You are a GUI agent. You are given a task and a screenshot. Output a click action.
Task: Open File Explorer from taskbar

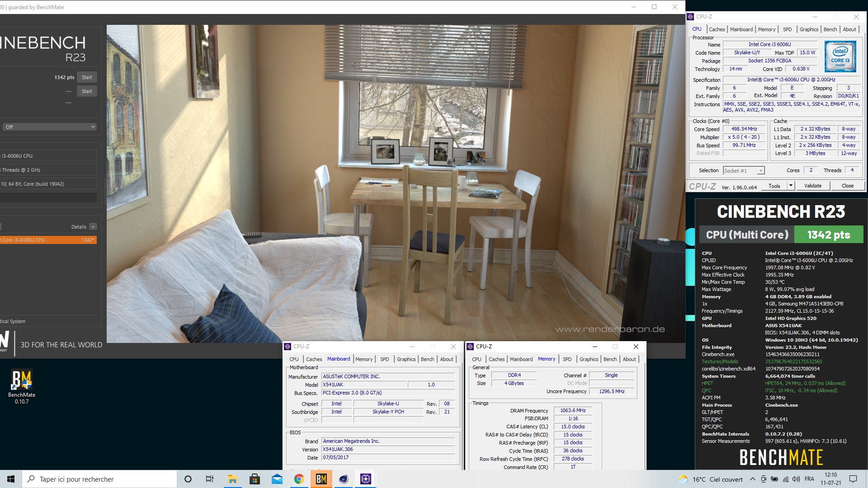(x=232, y=479)
